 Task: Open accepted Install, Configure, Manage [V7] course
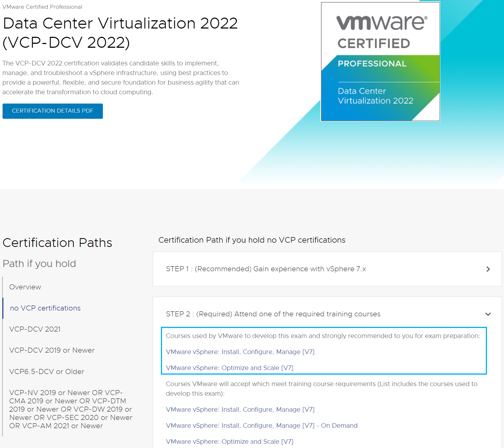[x=240, y=410]
